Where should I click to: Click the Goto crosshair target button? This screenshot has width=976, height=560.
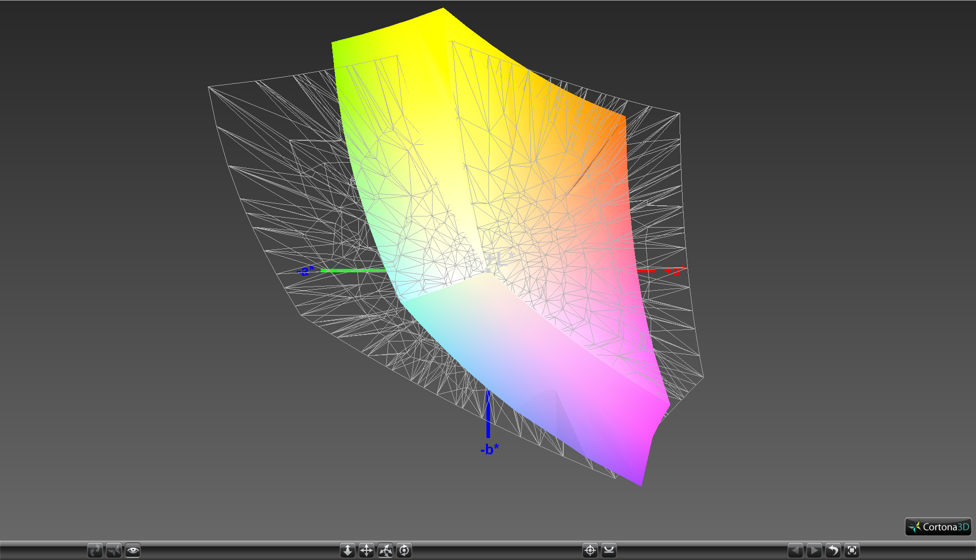tap(590, 550)
